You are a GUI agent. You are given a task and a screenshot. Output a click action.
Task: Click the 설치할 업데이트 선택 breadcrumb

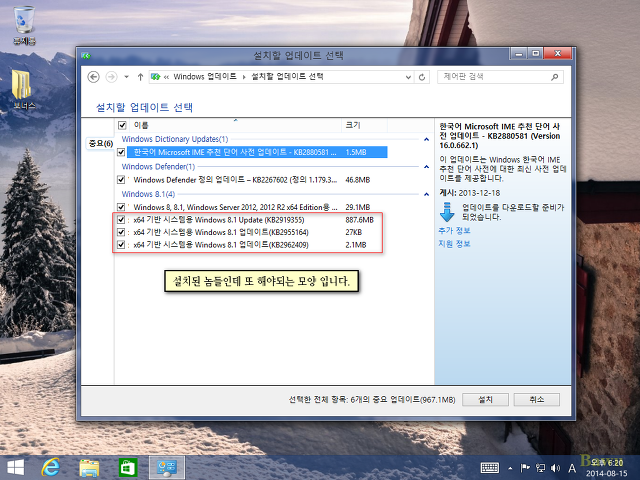pyautogui.click(x=287, y=76)
